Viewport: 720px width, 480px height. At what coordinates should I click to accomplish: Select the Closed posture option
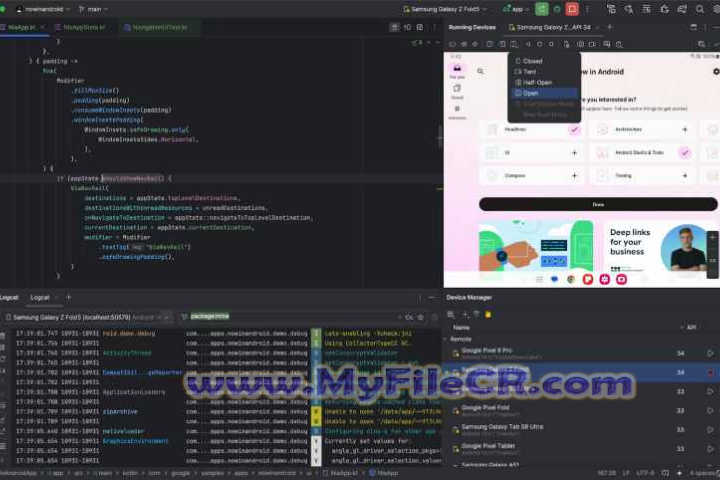pos(545,61)
